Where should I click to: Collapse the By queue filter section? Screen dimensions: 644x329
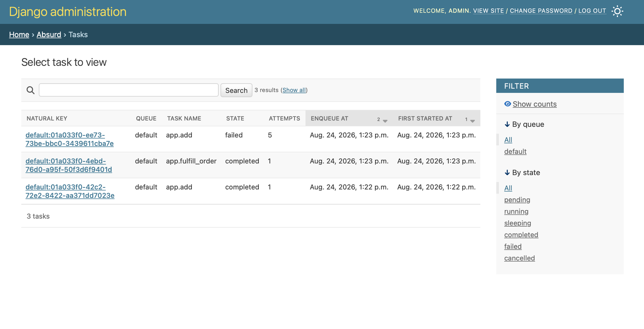(x=524, y=124)
